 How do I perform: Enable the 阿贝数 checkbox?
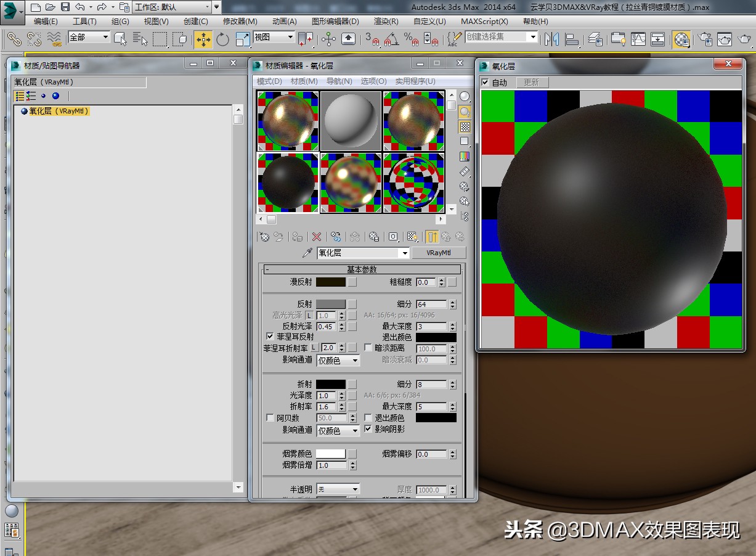(x=270, y=418)
